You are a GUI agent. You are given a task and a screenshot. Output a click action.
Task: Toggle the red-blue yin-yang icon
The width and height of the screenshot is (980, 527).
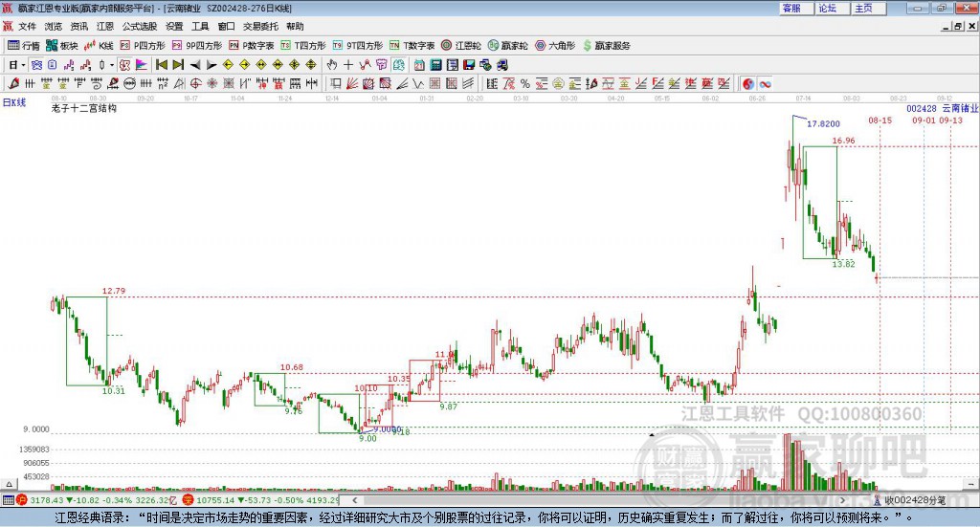(x=748, y=83)
